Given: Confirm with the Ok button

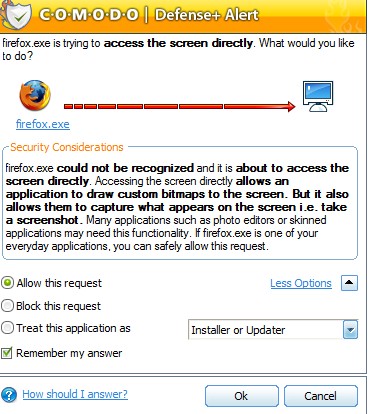Looking at the screenshot, I should (x=242, y=396).
